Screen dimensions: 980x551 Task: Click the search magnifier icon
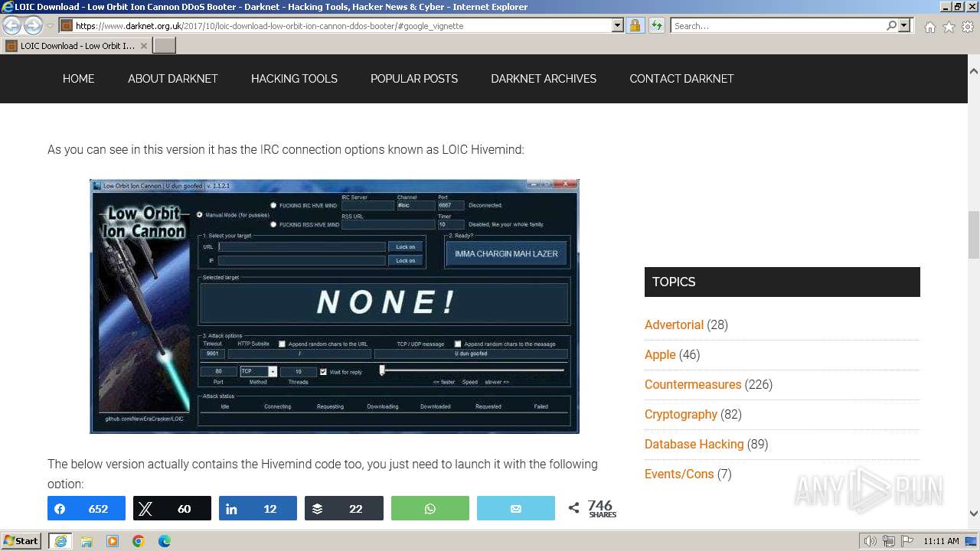pyautogui.click(x=891, y=25)
